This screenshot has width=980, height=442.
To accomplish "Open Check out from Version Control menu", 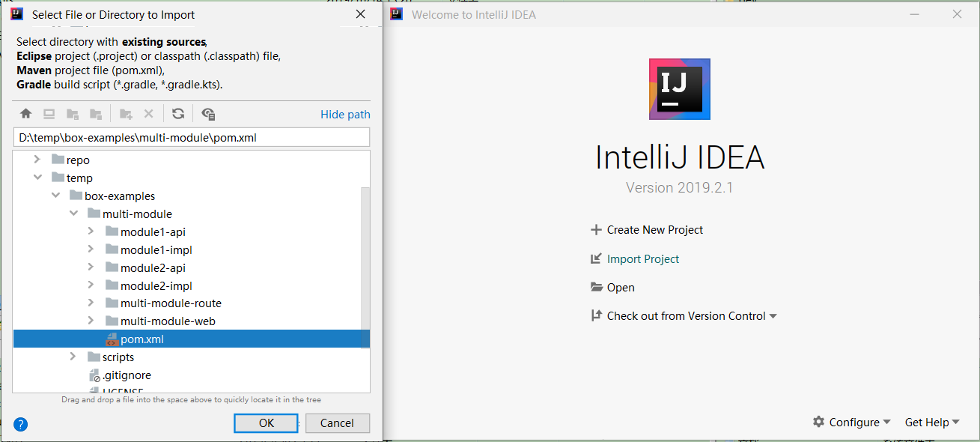I will click(x=685, y=316).
